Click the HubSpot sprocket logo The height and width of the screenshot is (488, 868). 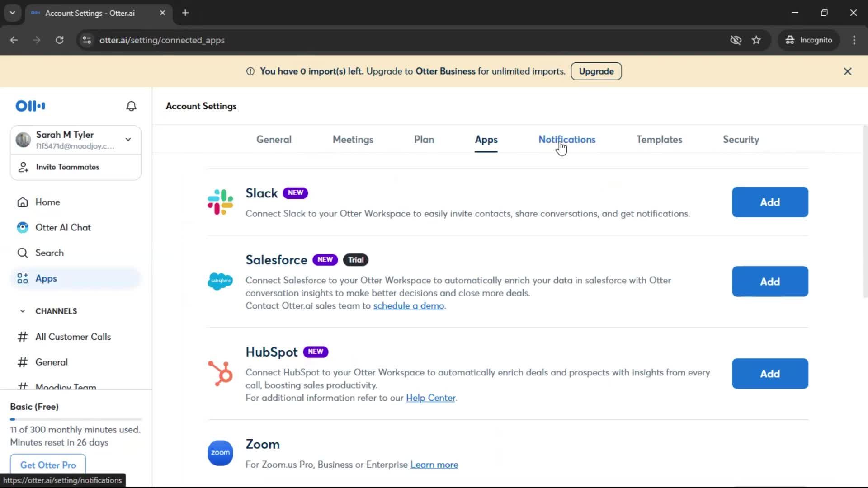click(x=220, y=373)
